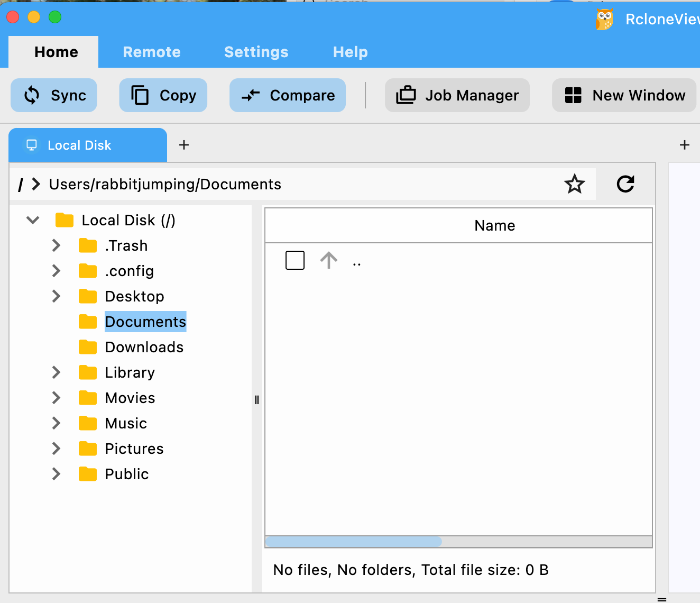Expand the Pictures folder node
Image resolution: width=700 pixels, height=603 pixels.
[x=56, y=449]
